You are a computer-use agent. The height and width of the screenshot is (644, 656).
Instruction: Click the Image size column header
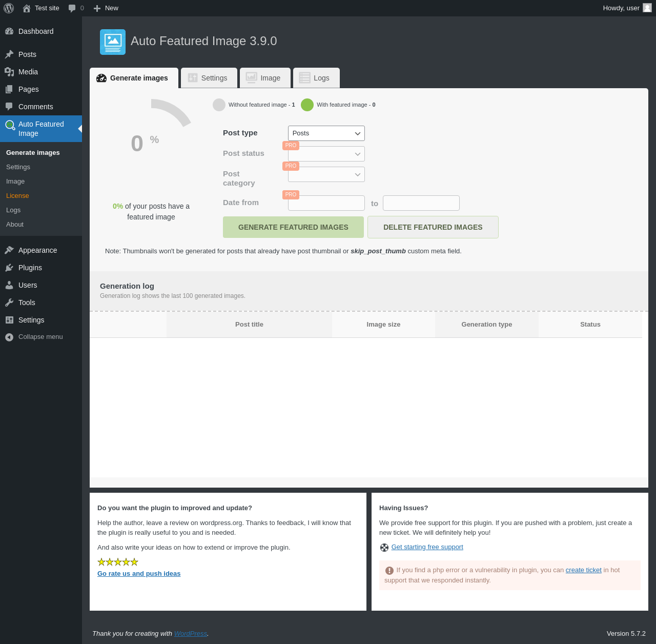(x=383, y=325)
